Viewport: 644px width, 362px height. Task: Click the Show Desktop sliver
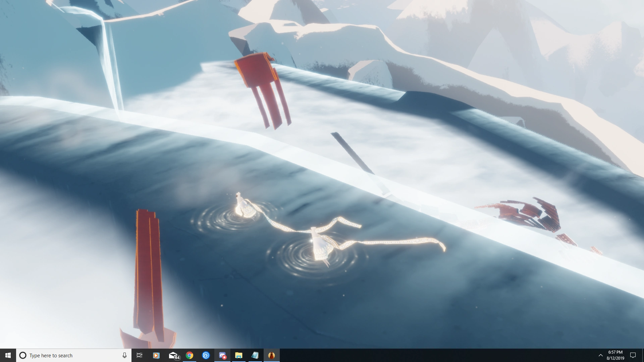tap(643, 355)
